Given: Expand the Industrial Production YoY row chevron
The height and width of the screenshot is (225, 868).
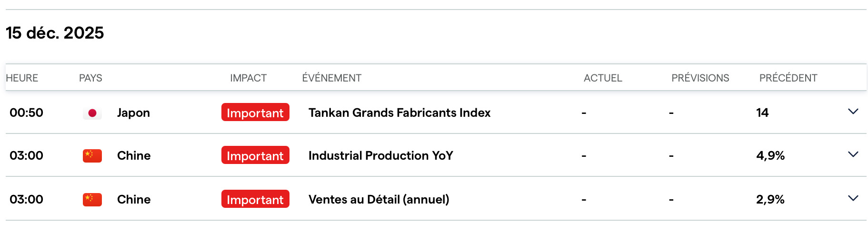Looking at the screenshot, I should tap(853, 154).
